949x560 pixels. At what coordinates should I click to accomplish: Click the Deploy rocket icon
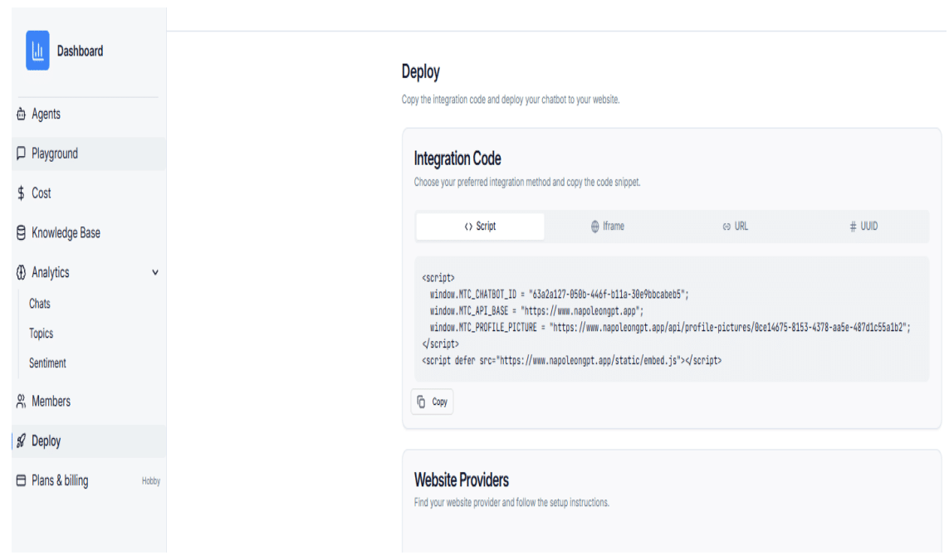[22, 441]
